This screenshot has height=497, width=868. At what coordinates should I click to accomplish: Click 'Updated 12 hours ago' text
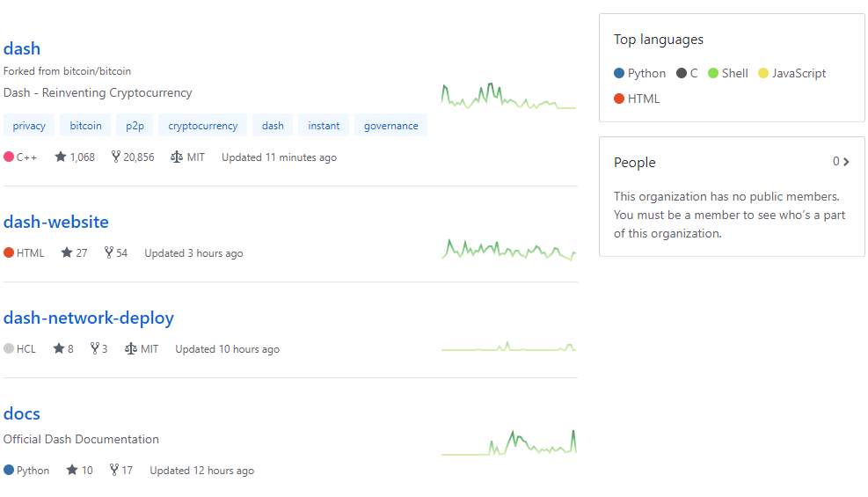click(x=202, y=470)
